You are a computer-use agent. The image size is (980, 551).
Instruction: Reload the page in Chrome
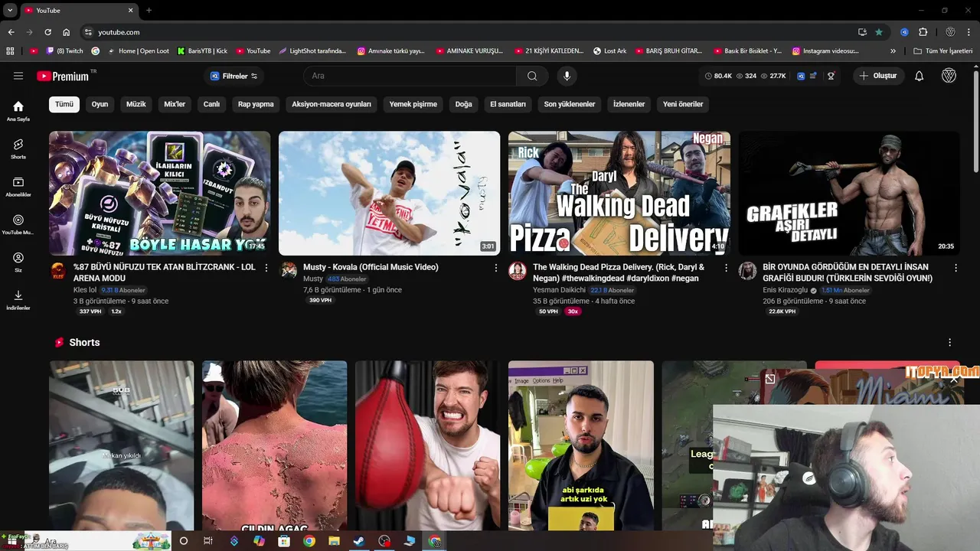(47, 32)
